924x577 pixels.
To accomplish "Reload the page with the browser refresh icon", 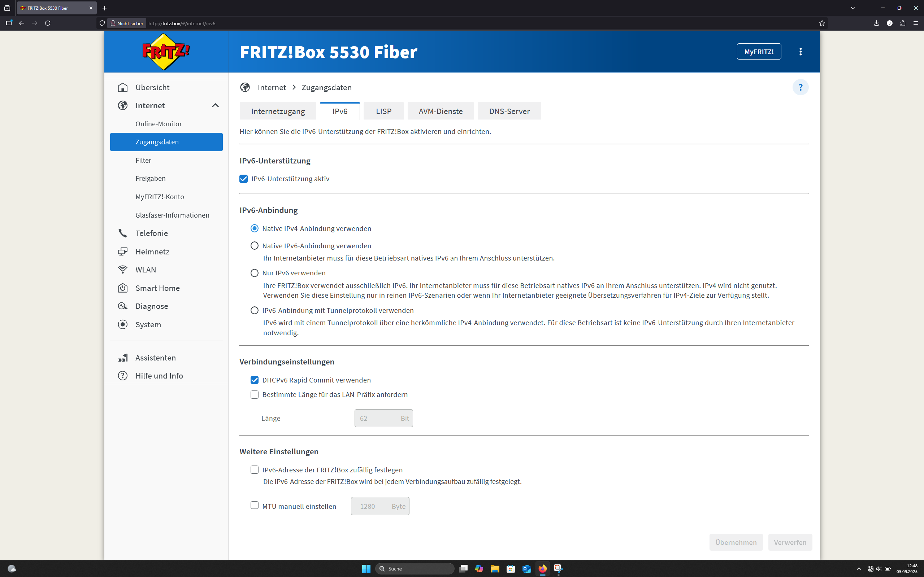I will point(48,23).
